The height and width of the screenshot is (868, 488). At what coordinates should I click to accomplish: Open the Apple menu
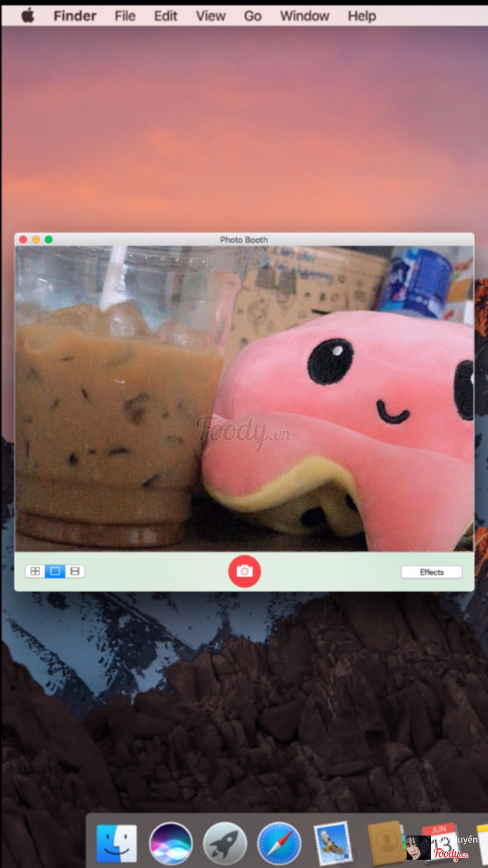point(27,16)
